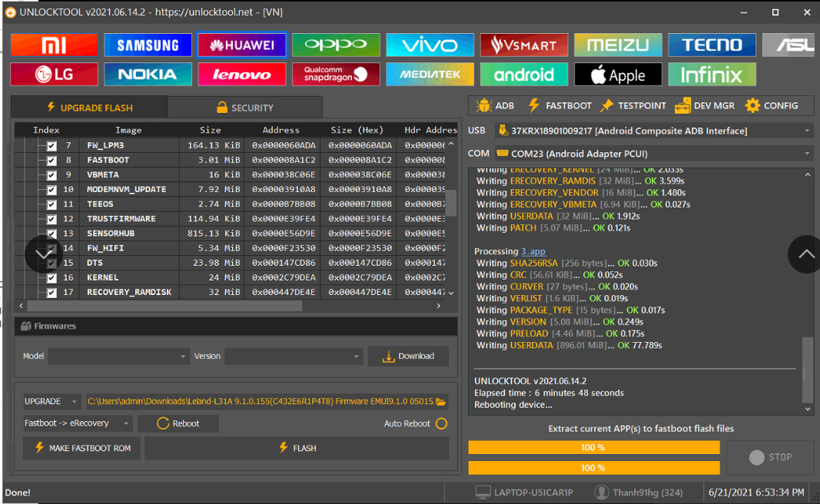Choose the Samsung brand tile
Viewport: 820px width, 504px height.
point(148,45)
